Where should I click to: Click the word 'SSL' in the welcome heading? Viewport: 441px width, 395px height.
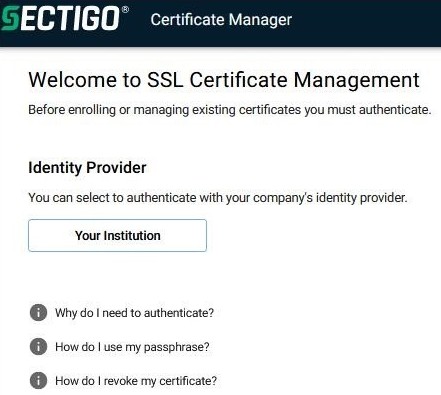(x=165, y=80)
